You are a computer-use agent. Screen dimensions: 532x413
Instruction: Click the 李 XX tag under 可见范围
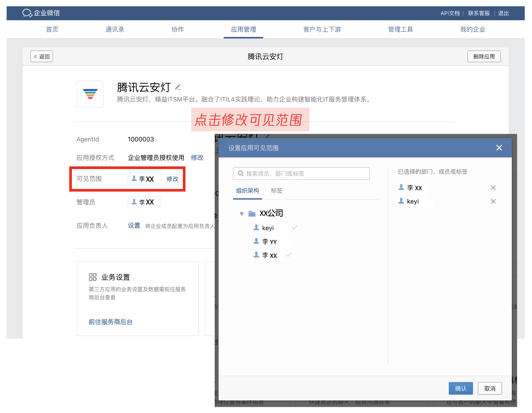coord(145,179)
